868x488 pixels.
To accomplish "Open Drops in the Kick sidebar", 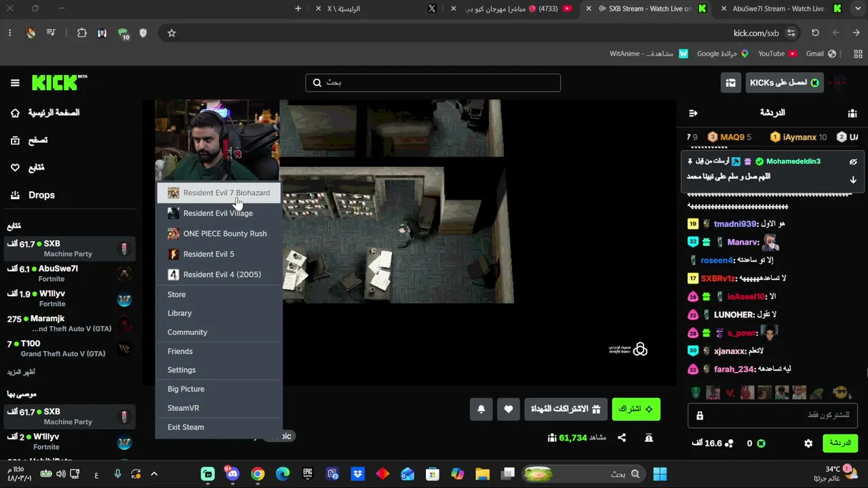I will coord(33,195).
